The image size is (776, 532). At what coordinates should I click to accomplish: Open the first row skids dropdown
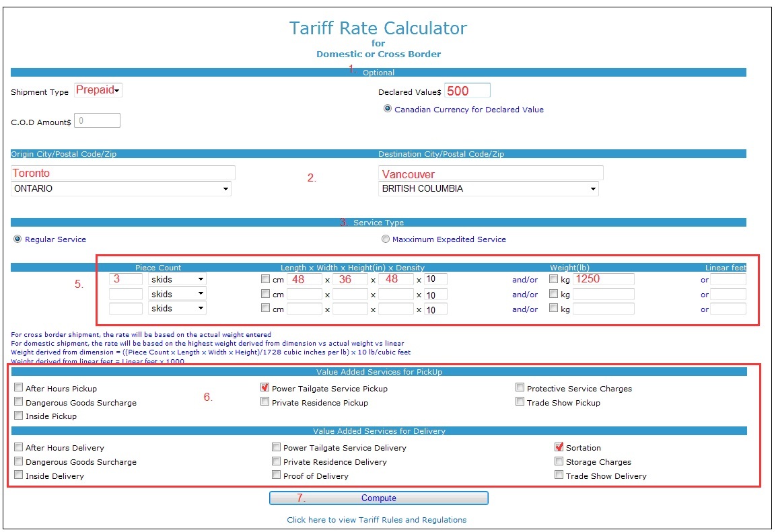[x=176, y=279]
